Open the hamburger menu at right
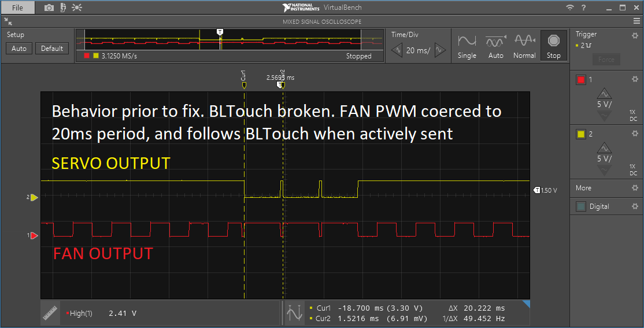Screen dimensions: 644x328 pos(636,21)
